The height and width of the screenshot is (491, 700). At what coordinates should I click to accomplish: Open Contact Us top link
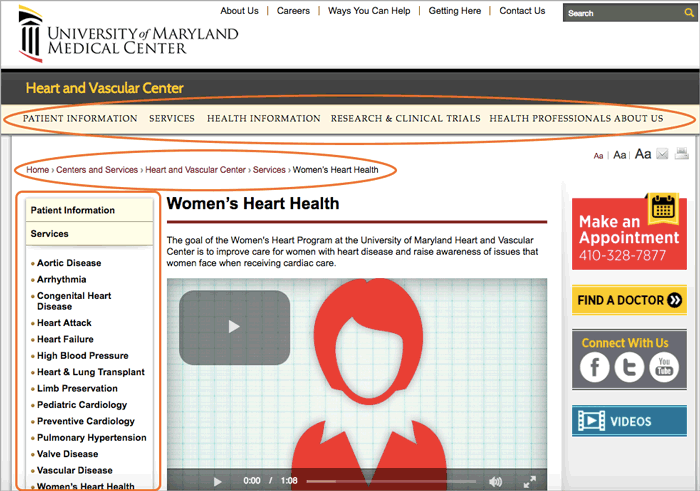pos(522,11)
